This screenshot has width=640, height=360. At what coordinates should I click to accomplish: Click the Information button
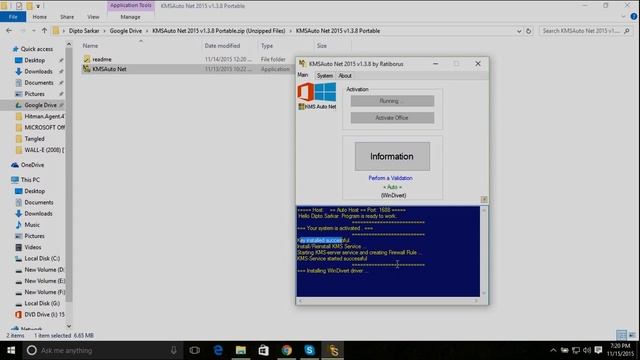392,156
